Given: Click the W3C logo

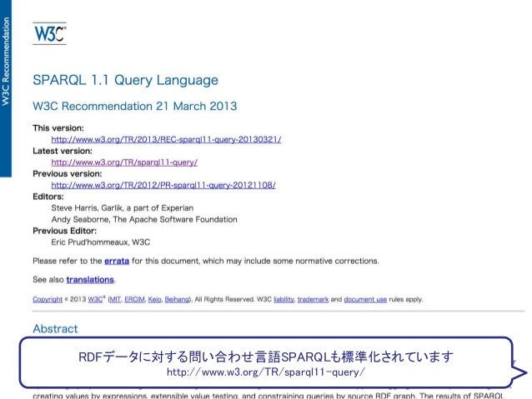Looking at the screenshot, I should point(49,33).
